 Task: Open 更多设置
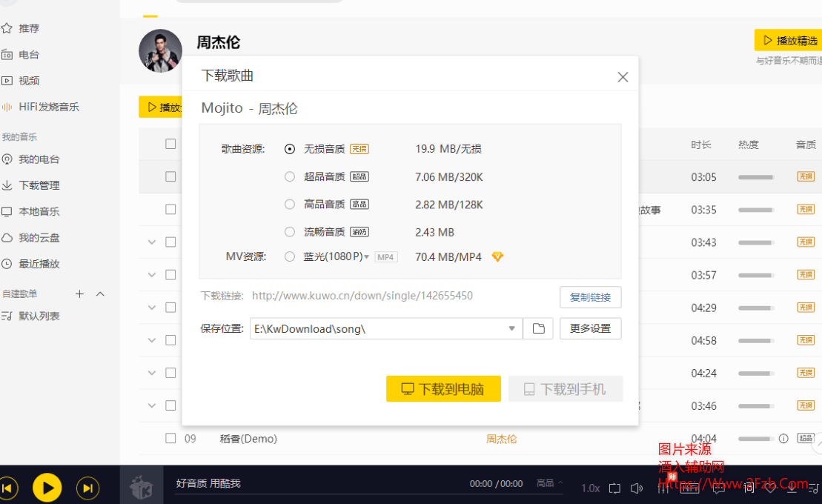(x=590, y=329)
